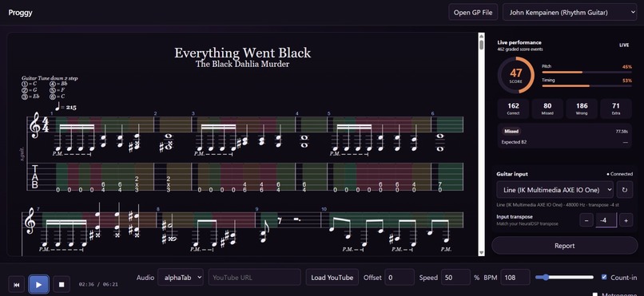Click The Black Dahlia Murder artist name
Screen dimensions: 644x296
242,64
